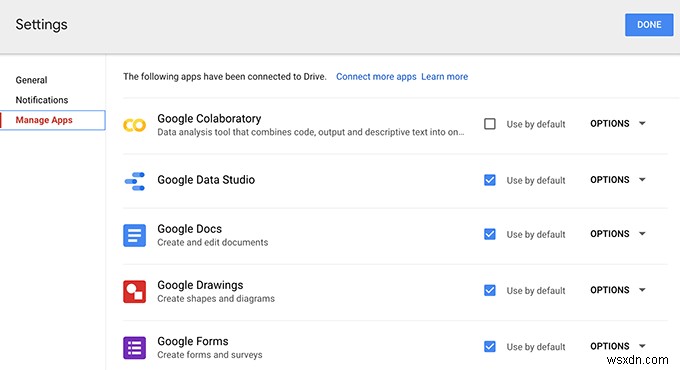Image resolution: width=680 pixels, height=370 pixels.
Task: Click the 'Create shapes and diagrams' description
Action: [x=216, y=299]
